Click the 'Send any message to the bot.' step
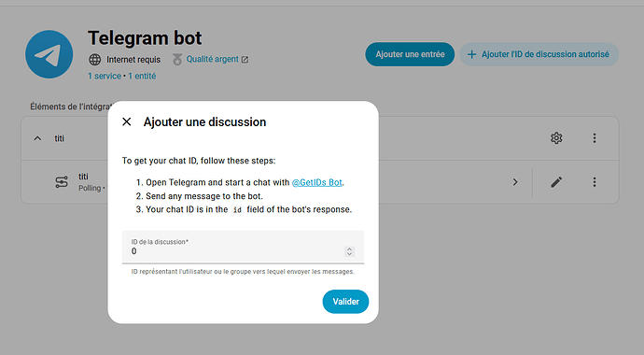 [204, 196]
